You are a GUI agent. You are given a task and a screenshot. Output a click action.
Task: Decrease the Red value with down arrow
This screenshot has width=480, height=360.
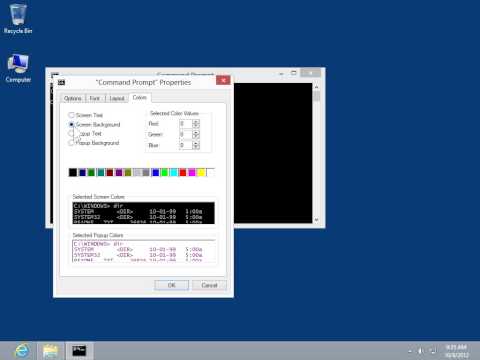(x=196, y=126)
